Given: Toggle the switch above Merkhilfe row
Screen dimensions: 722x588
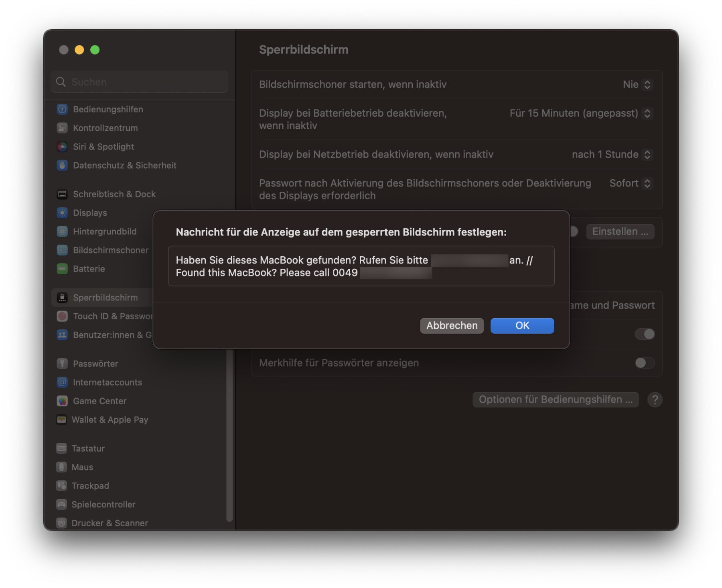Looking at the screenshot, I should coord(644,334).
